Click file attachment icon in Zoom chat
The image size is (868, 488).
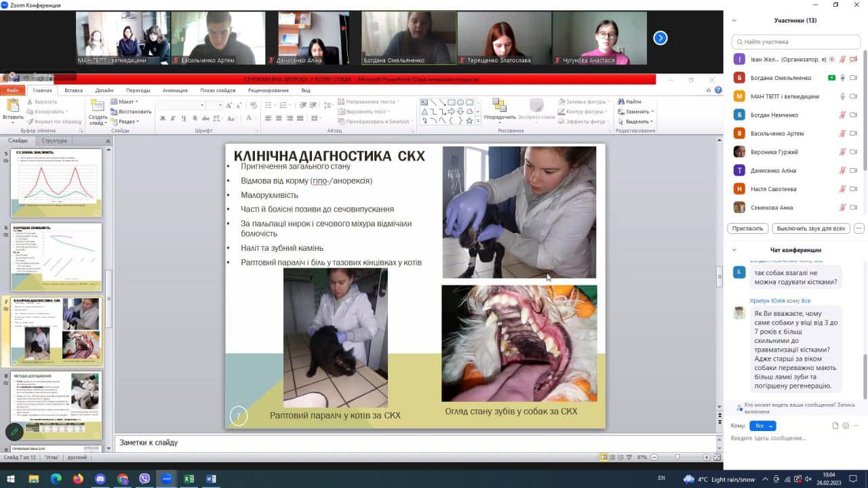(835, 426)
